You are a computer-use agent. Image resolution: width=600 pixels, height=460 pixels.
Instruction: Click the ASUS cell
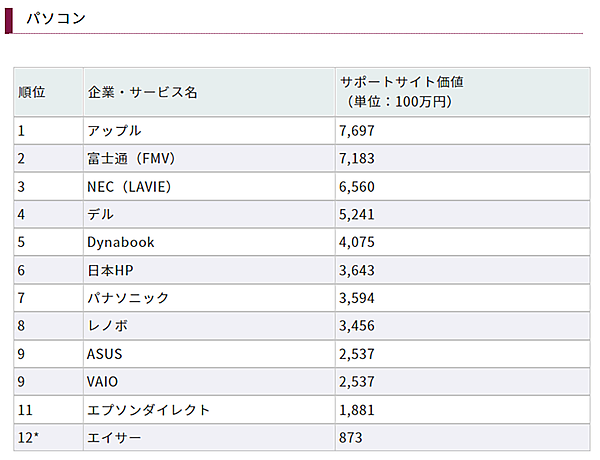(x=105, y=354)
